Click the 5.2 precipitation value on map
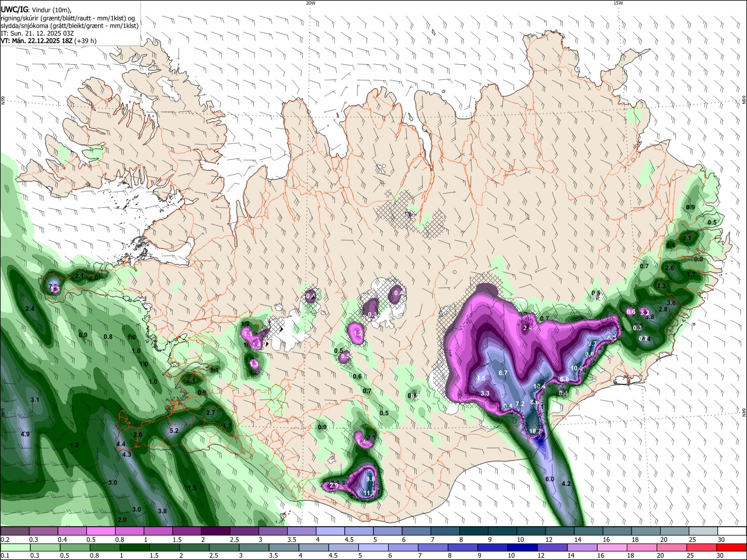The height and width of the screenshot is (560, 747). click(x=174, y=431)
